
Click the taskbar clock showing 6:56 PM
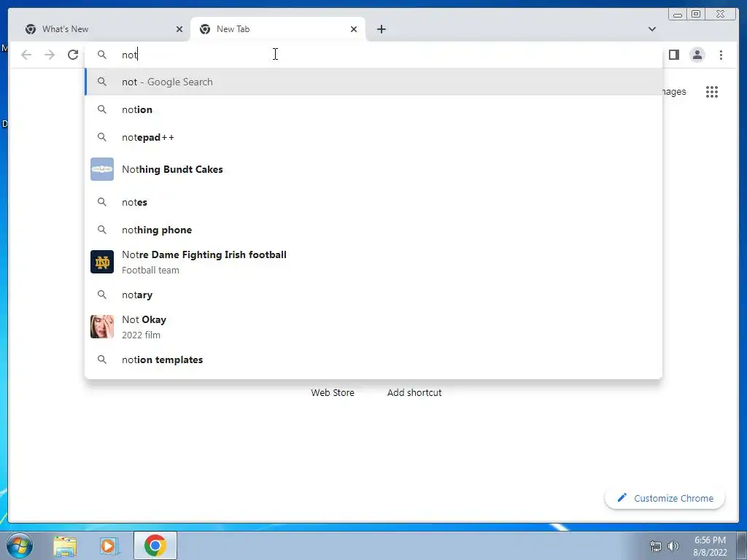click(710, 546)
